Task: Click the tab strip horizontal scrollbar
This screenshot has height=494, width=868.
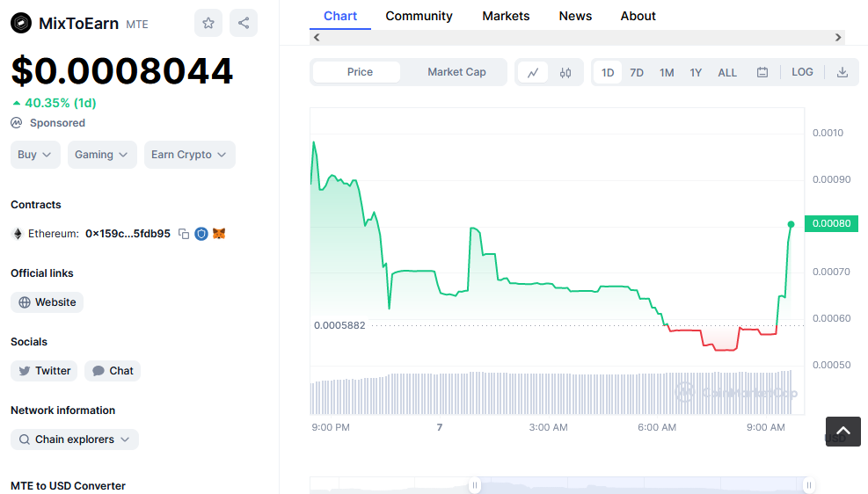Action: click(x=578, y=37)
